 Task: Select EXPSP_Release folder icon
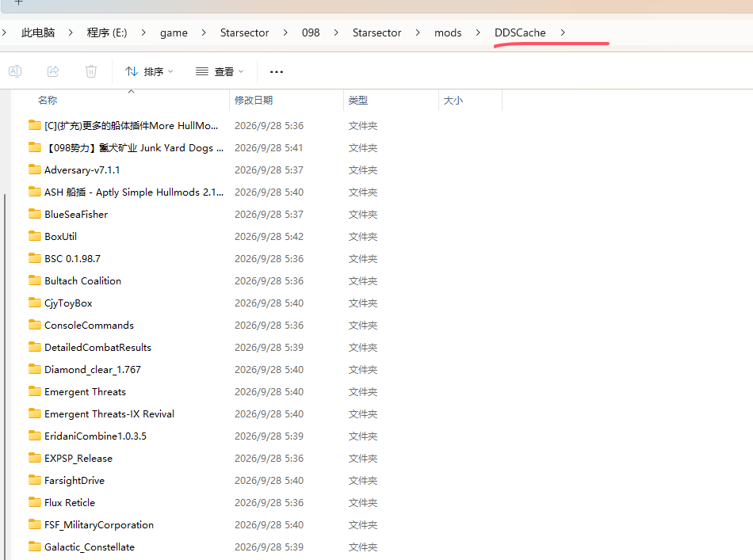(35, 458)
